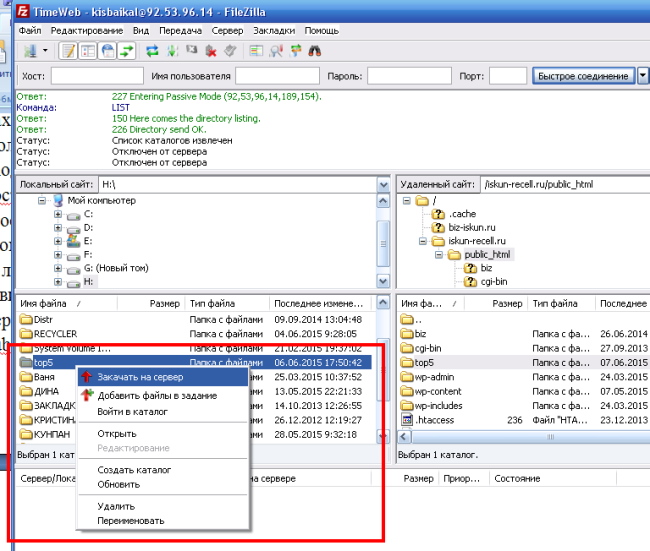Click the 'Быстрое соединение' button
Image resolution: width=650 pixels, height=551 pixels.
click(582, 76)
